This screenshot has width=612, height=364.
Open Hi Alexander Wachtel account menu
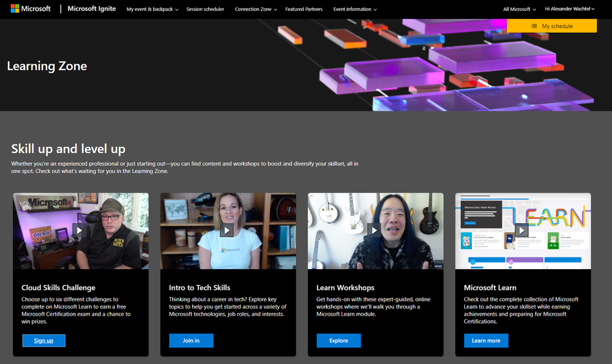click(569, 9)
